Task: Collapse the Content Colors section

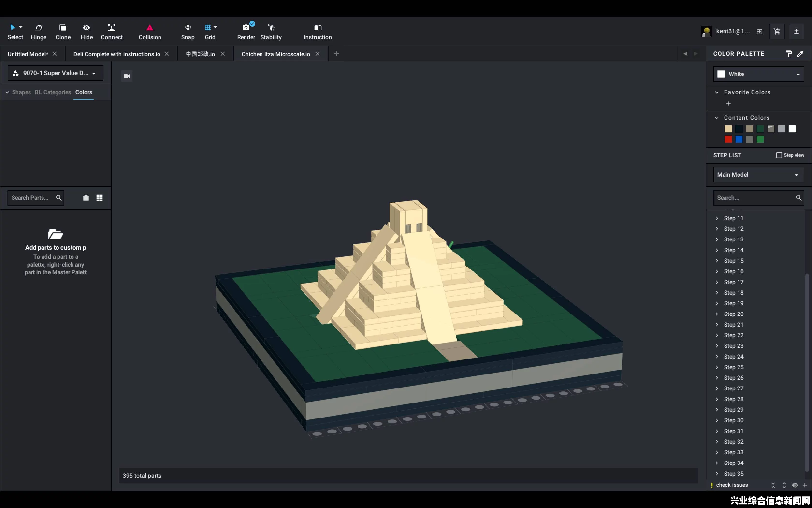Action: click(717, 118)
